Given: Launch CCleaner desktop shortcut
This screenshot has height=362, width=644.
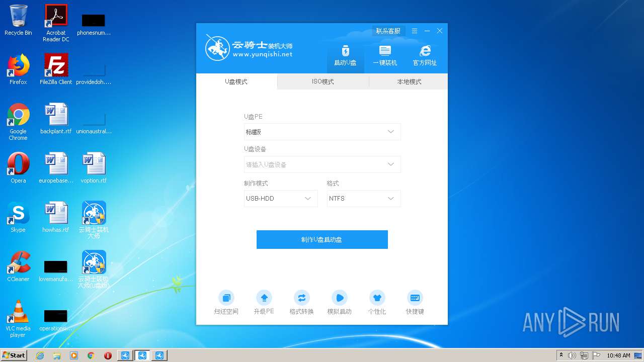Looking at the screenshot, I should click(x=18, y=266).
